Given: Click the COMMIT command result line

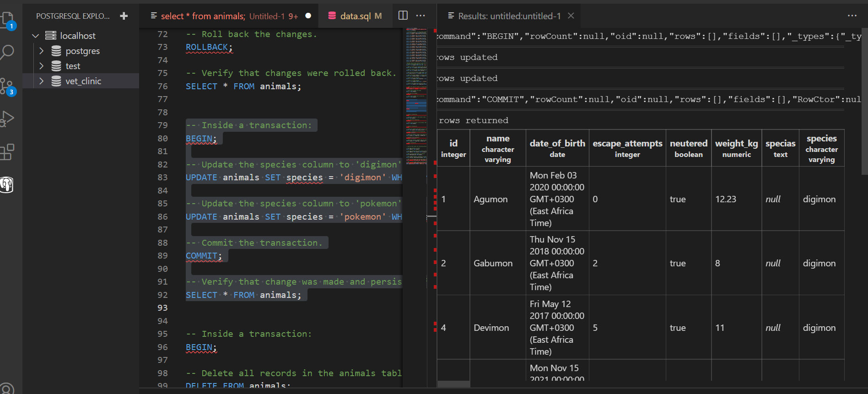Looking at the screenshot, I should (x=649, y=99).
